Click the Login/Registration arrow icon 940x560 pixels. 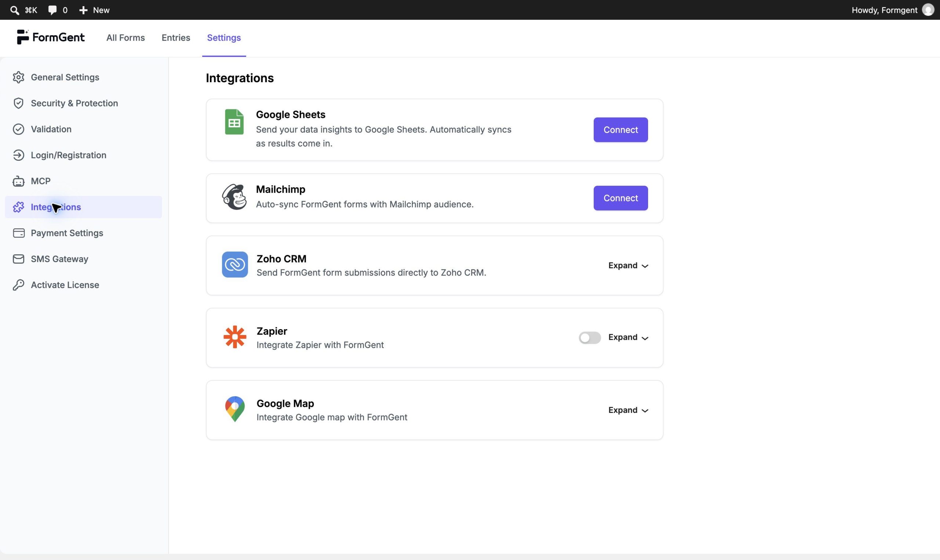[x=18, y=156]
